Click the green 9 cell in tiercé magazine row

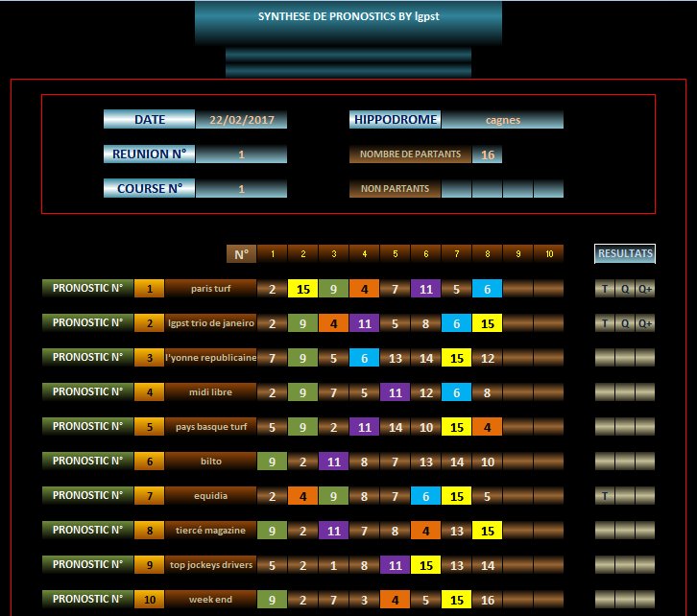tap(272, 531)
